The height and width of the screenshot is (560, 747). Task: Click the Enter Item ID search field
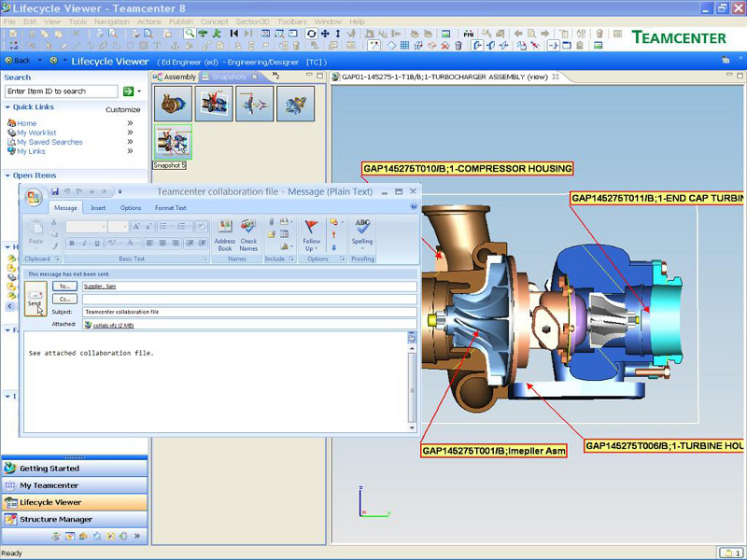[62, 91]
